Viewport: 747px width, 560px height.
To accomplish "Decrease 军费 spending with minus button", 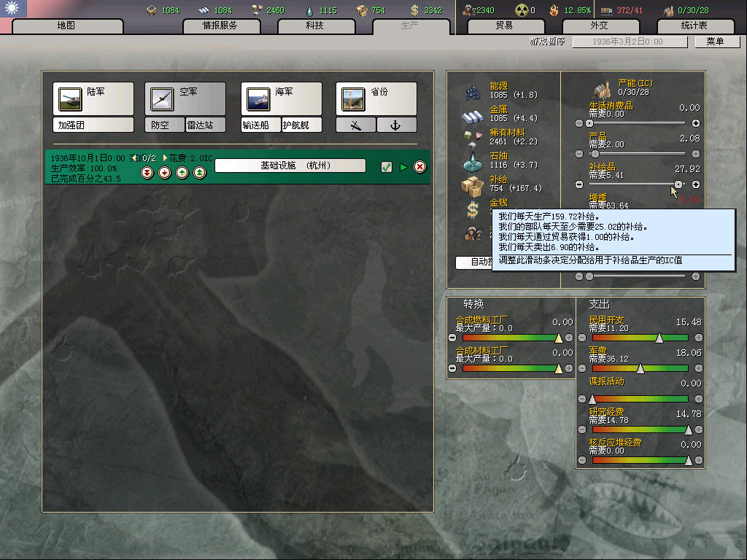I will click(x=581, y=368).
